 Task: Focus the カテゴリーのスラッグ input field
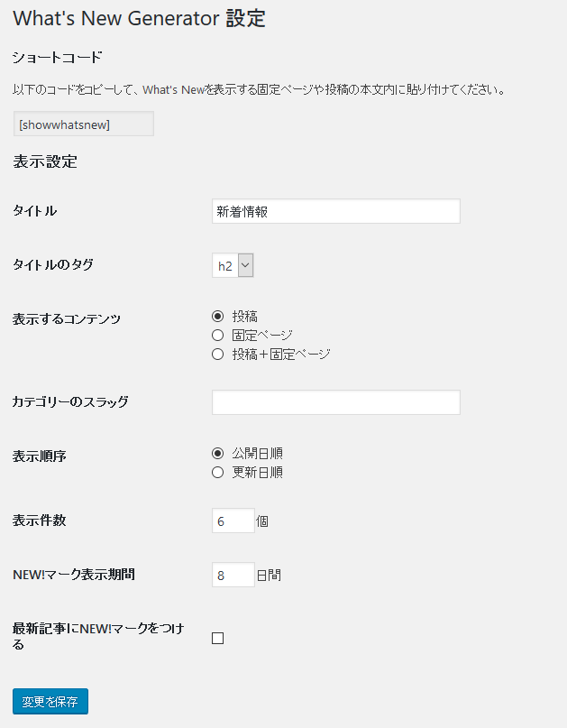coord(335,402)
